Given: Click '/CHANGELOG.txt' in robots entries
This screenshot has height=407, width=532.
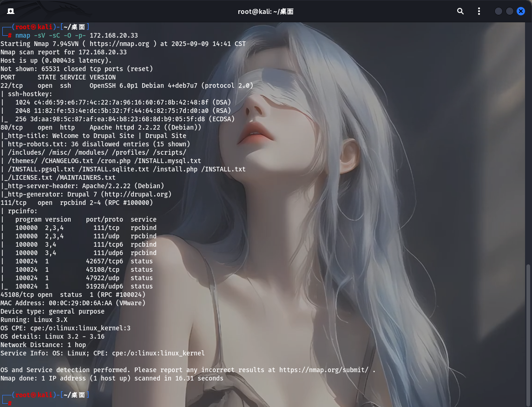Looking at the screenshot, I should pos(67,161).
